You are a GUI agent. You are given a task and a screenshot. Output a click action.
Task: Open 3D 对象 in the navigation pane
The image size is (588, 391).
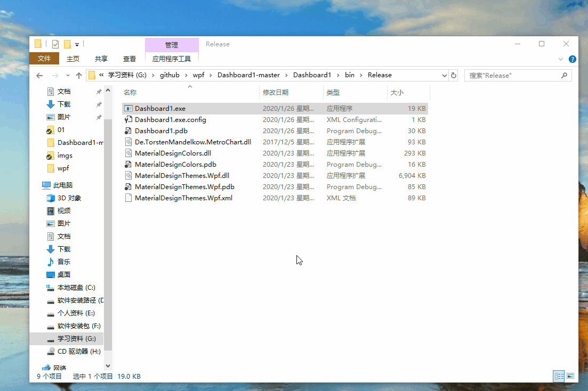(x=69, y=198)
